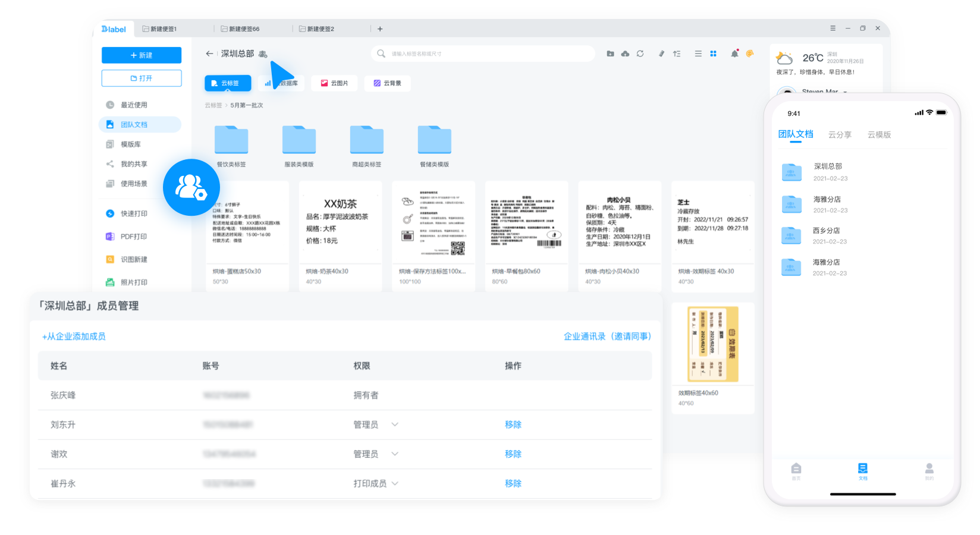Click 移除 for member 刘东升
980x535 pixels.
[513, 424]
